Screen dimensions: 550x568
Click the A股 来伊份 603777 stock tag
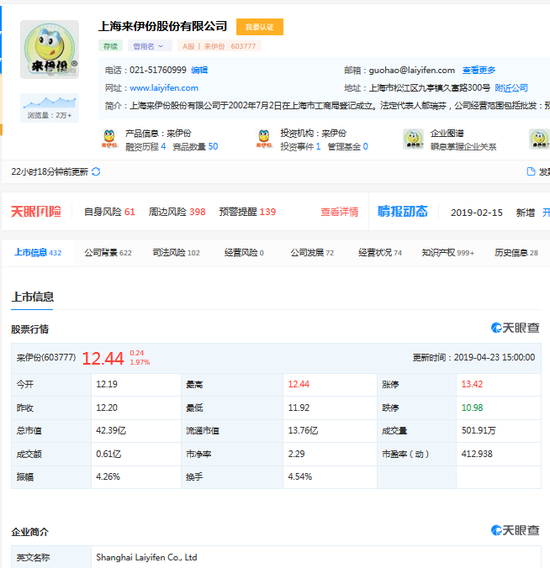click(219, 46)
